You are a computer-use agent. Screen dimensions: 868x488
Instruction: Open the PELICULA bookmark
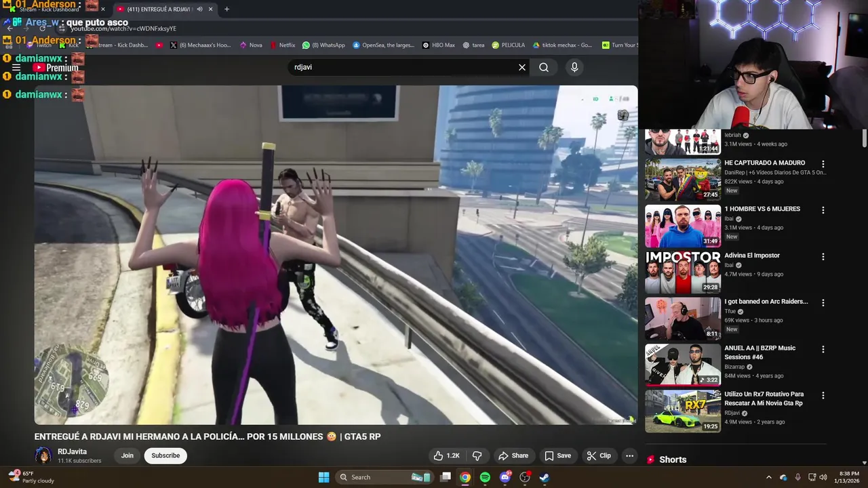coord(509,45)
